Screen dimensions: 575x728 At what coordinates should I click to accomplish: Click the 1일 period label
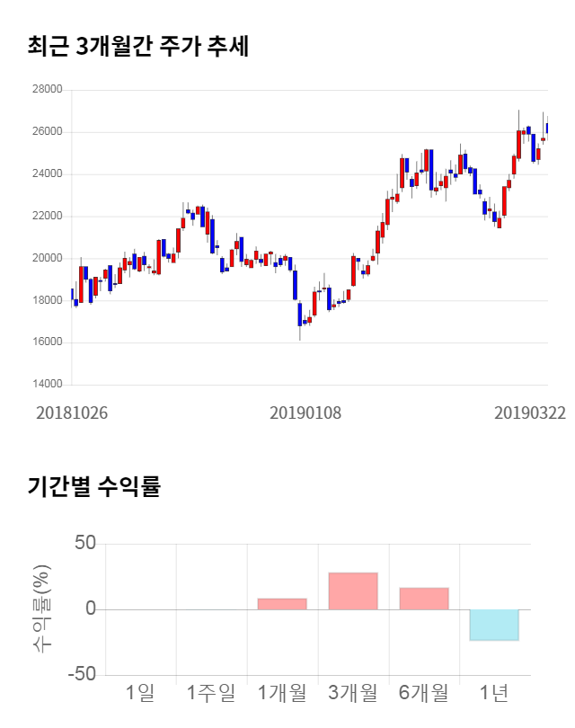[x=140, y=692]
